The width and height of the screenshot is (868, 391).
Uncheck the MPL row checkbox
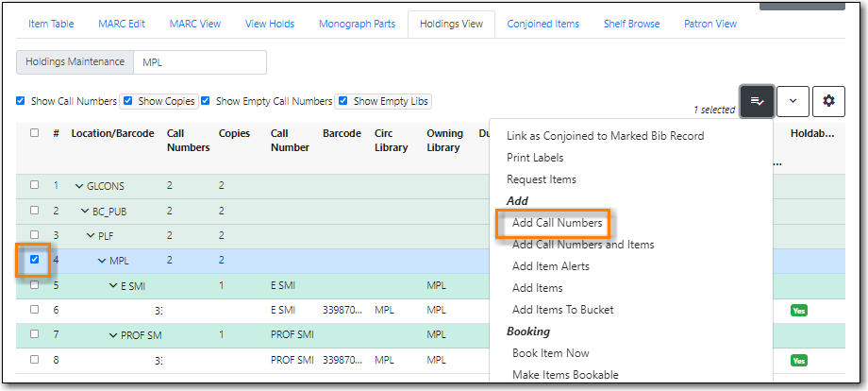[34, 259]
